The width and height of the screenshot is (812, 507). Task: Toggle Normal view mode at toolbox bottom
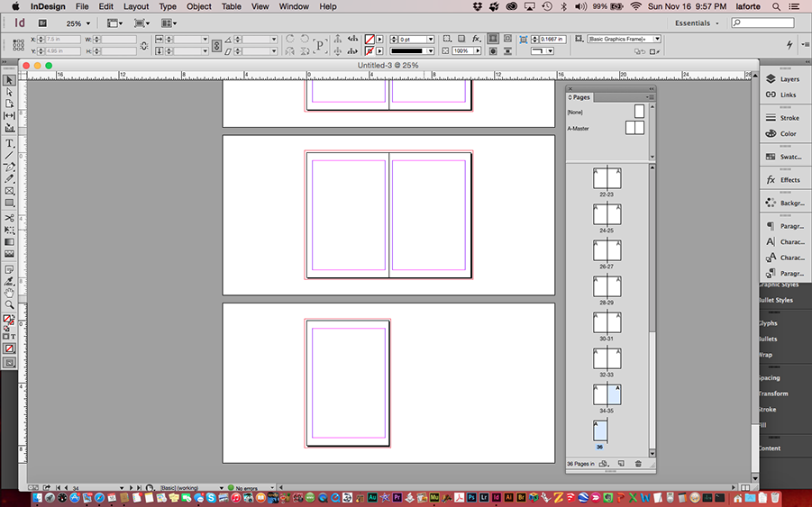click(9, 363)
